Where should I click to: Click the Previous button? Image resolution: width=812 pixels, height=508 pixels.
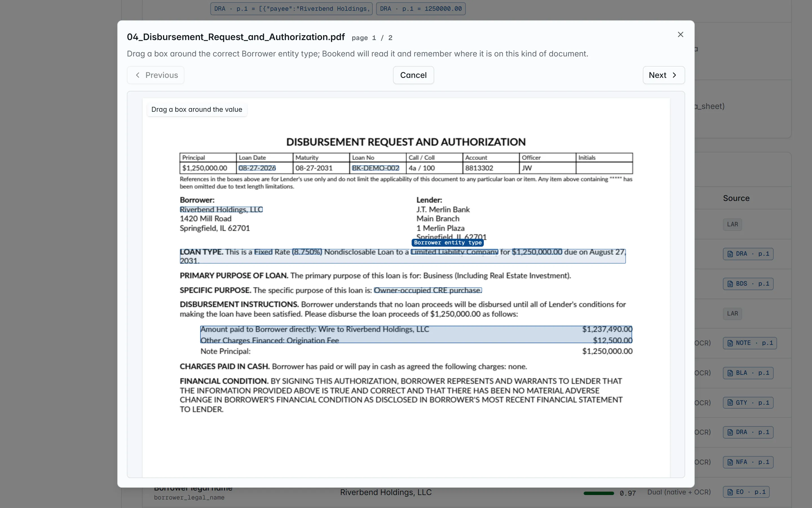click(x=155, y=75)
